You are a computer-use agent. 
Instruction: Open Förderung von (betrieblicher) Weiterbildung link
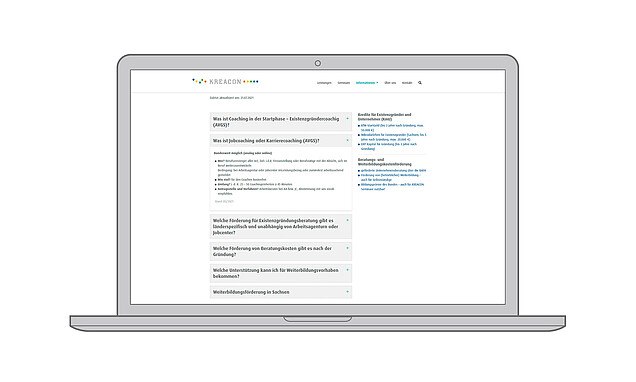click(x=390, y=177)
